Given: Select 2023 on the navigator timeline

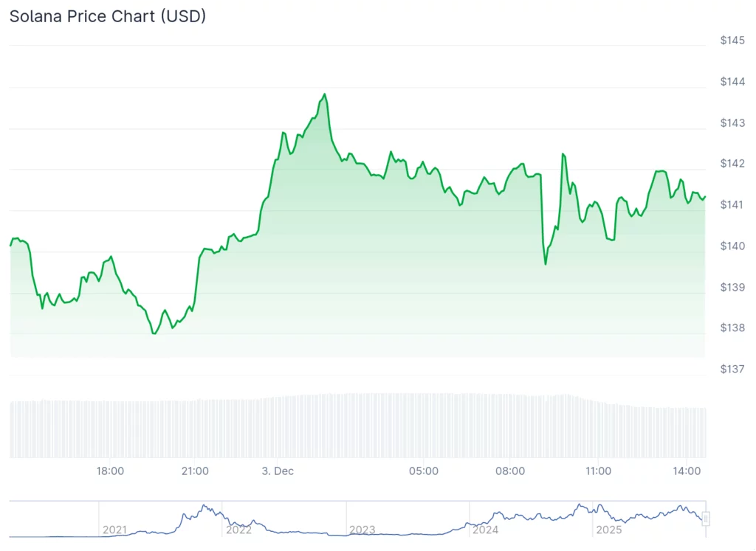Looking at the screenshot, I should 362,530.
